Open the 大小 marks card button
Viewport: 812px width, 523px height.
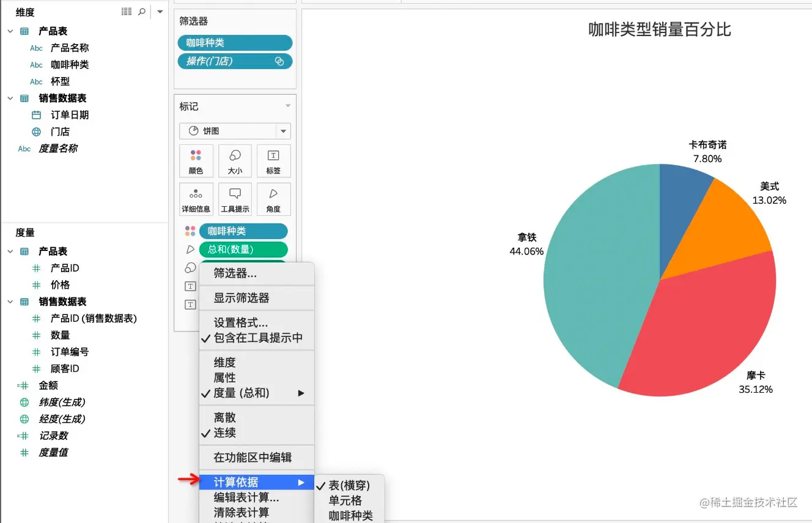[235, 161]
